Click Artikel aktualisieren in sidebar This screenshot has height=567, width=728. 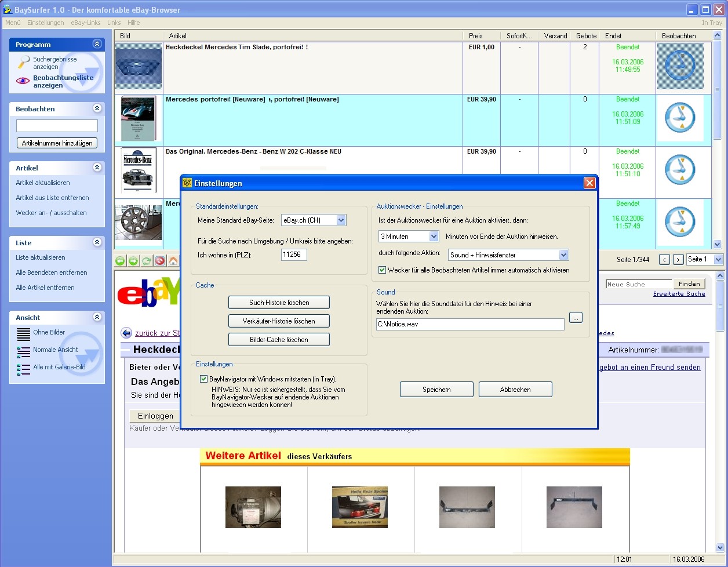43,183
